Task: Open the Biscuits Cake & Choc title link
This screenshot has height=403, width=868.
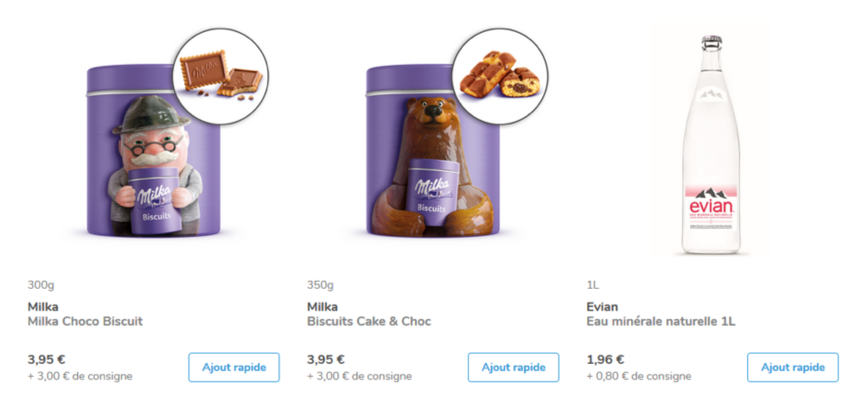Action: pyautogui.click(x=369, y=322)
